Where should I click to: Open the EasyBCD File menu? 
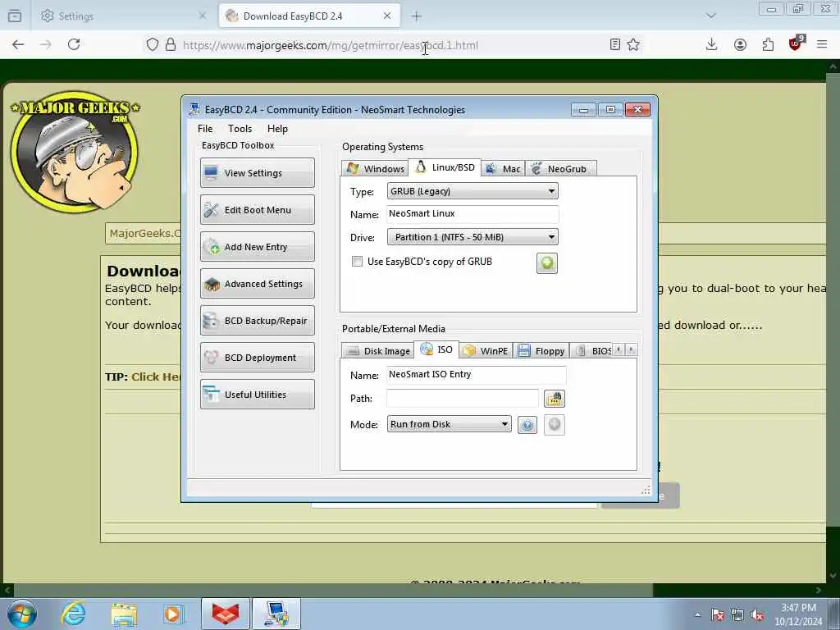click(x=204, y=129)
